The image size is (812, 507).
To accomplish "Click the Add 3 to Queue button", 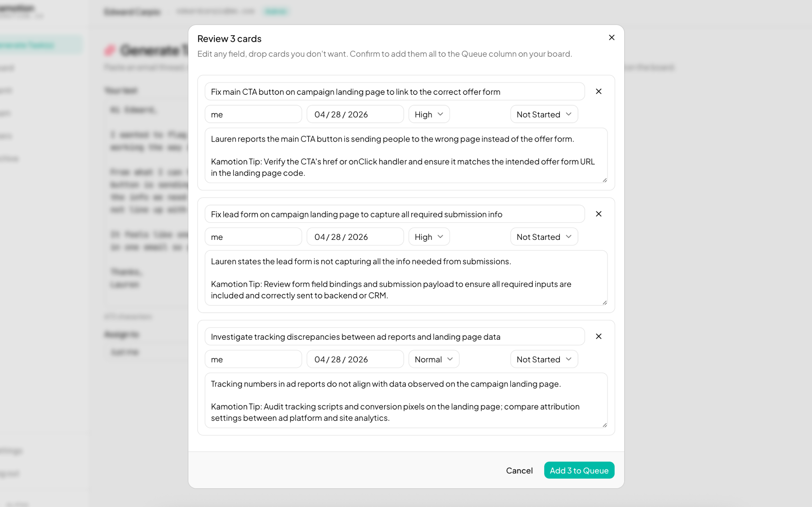I will (x=579, y=470).
